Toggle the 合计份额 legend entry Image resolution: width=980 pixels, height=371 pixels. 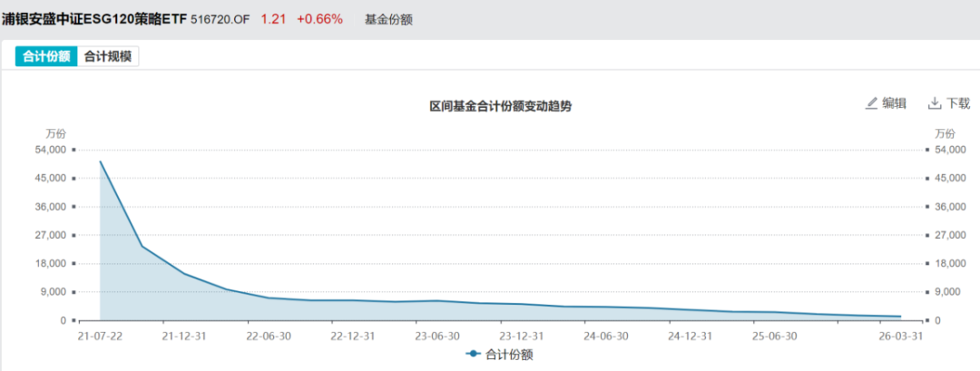tap(500, 354)
